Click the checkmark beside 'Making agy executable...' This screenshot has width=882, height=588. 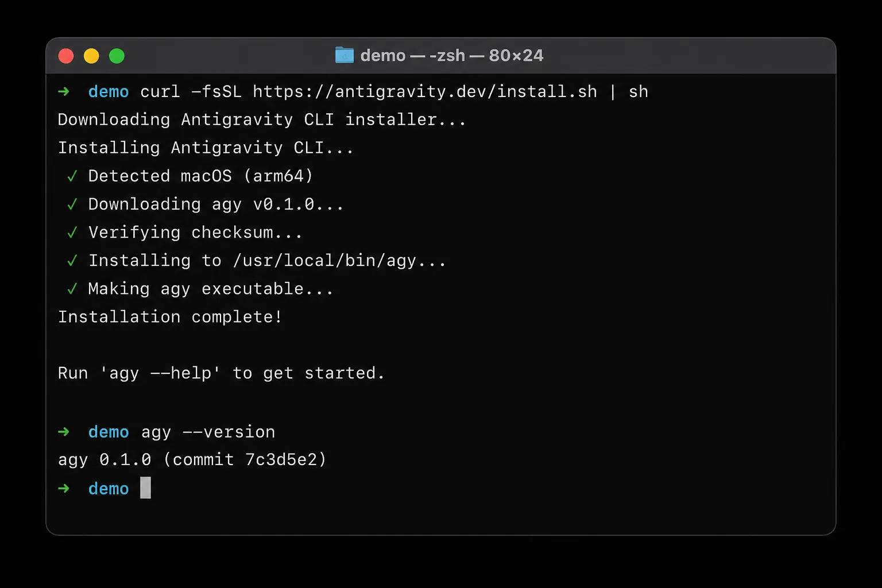[x=72, y=289]
